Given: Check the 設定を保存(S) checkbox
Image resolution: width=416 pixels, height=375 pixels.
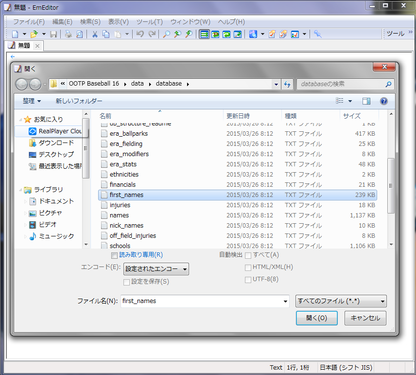Looking at the screenshot, I should click(126, 282).
